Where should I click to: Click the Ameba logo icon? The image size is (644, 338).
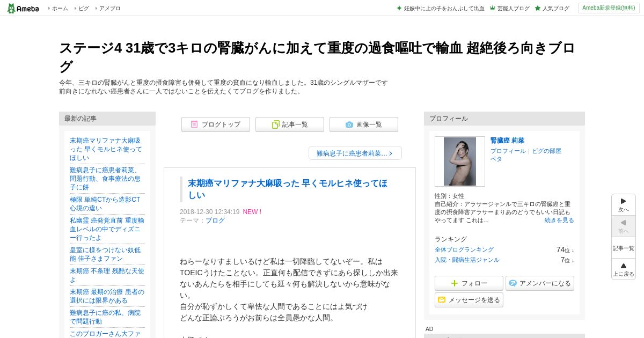(23, 8)
